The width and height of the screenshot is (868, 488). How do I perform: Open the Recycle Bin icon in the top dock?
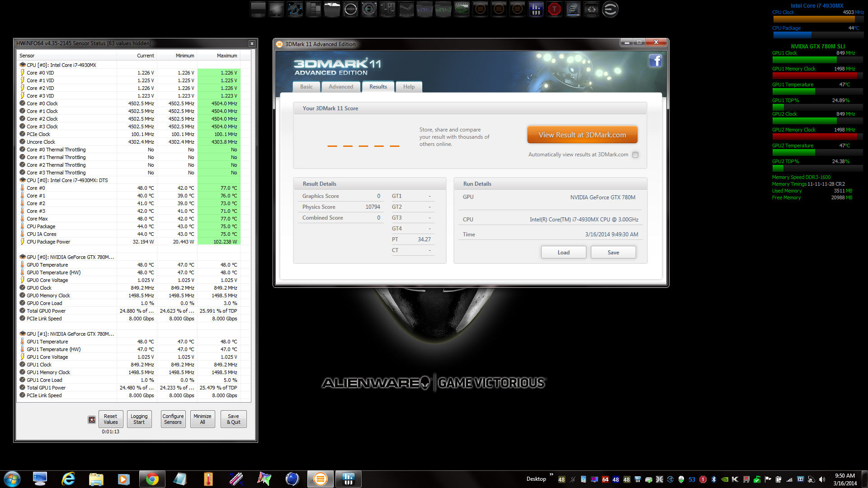click(x=591, y=9)
